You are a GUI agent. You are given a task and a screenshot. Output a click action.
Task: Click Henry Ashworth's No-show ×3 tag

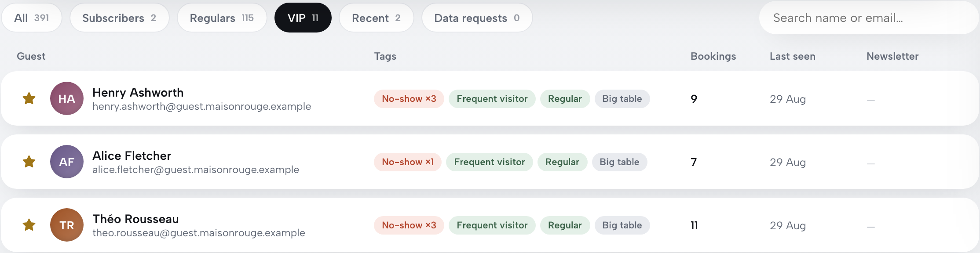[x=409, y=99]
